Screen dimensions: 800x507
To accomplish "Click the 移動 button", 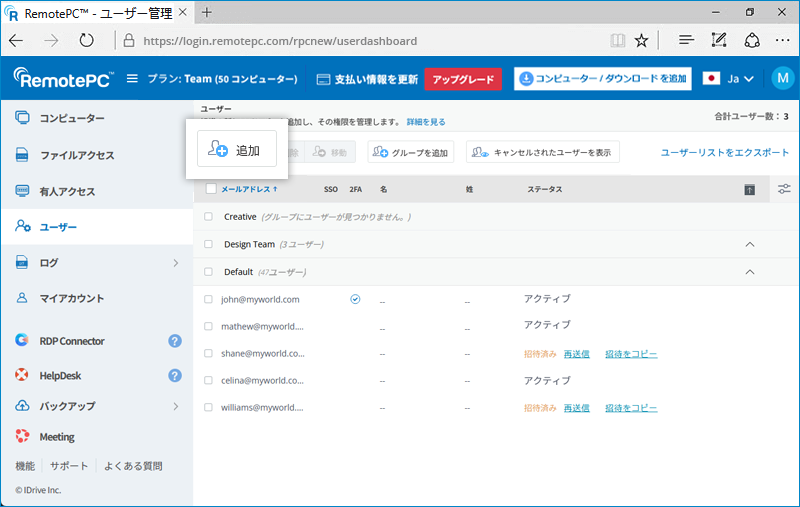I will pyautogui.click(x=330, y=152).
